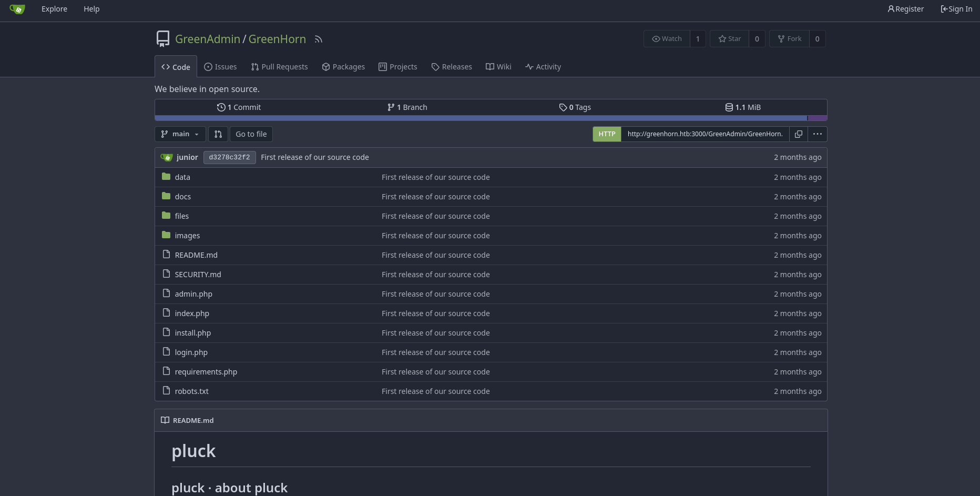Open the Releases tab
This screenshot has width=980, height=496.
[452, 67]
